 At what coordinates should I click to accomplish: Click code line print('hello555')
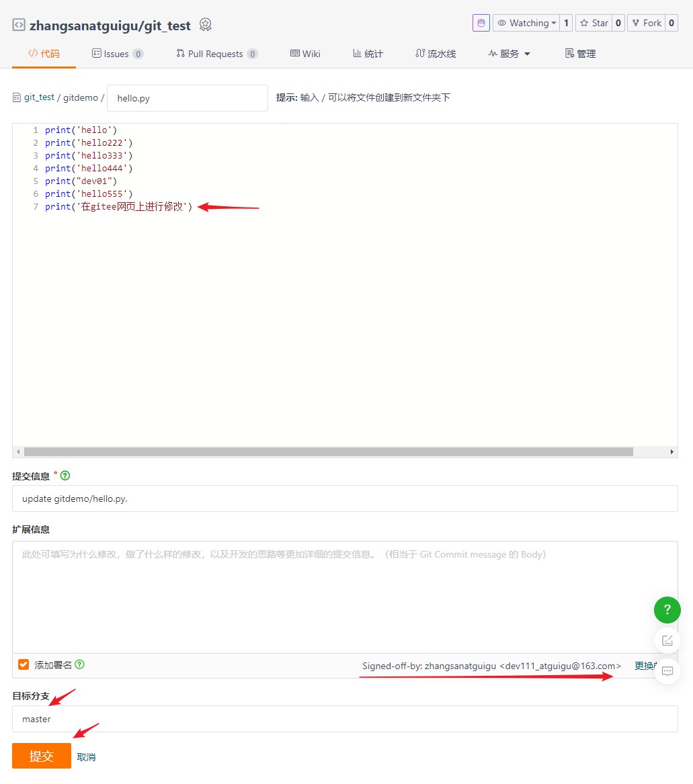(89, 193)
